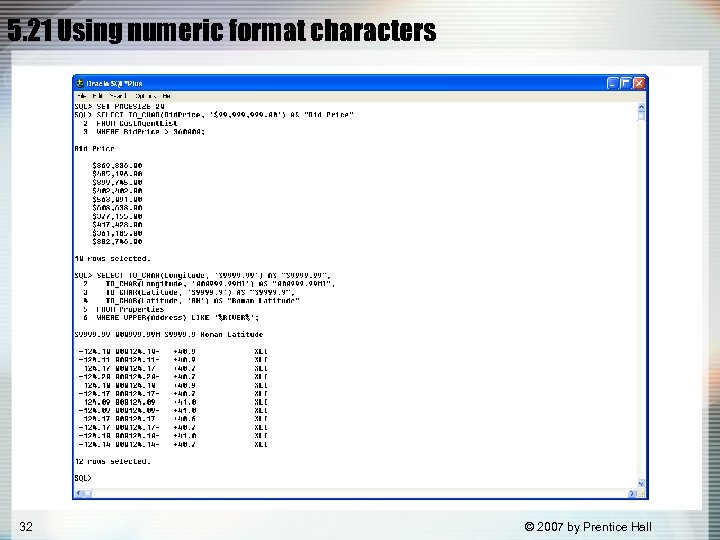Click the 'FROM Properties' query line

point(124,309)
